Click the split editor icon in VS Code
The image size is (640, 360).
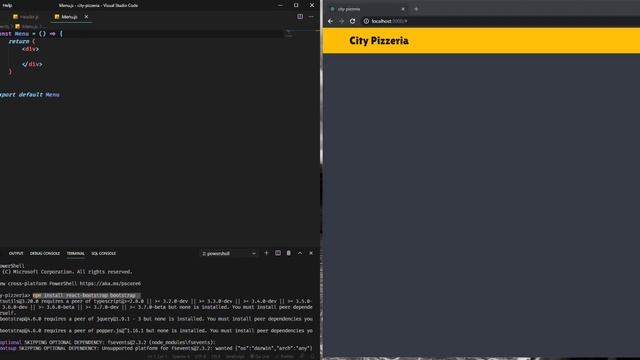(300, 16)
